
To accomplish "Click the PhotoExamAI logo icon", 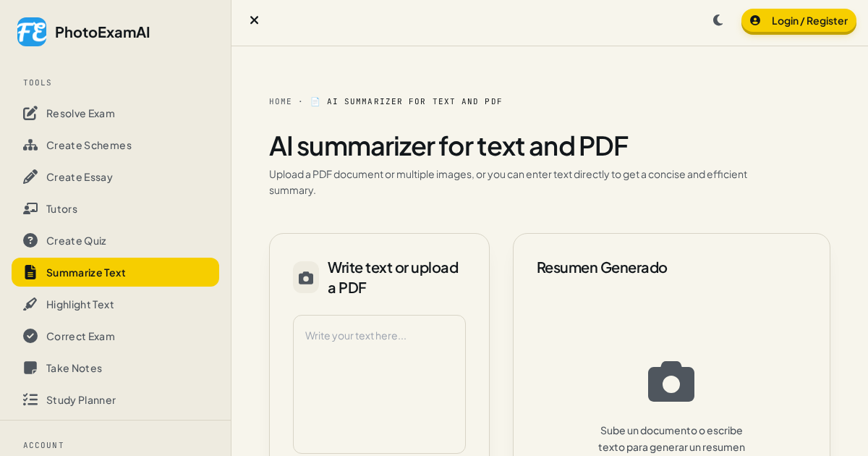I will [x=32, y=32].
